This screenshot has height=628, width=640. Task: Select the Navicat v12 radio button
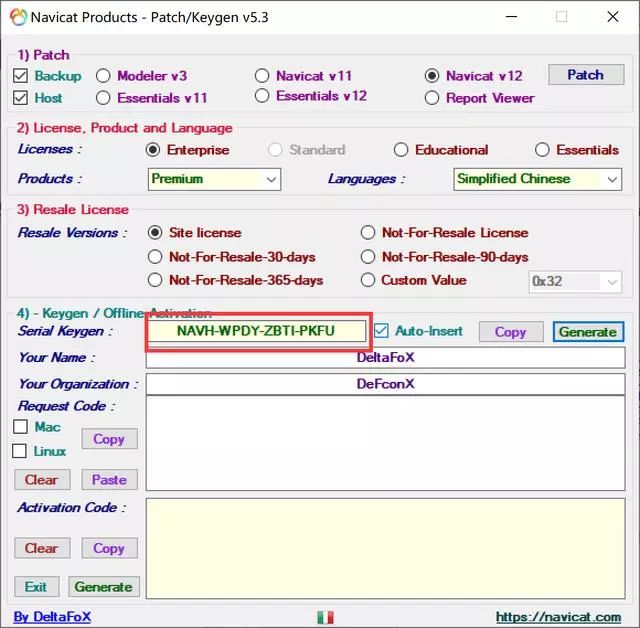coord(432,76)
